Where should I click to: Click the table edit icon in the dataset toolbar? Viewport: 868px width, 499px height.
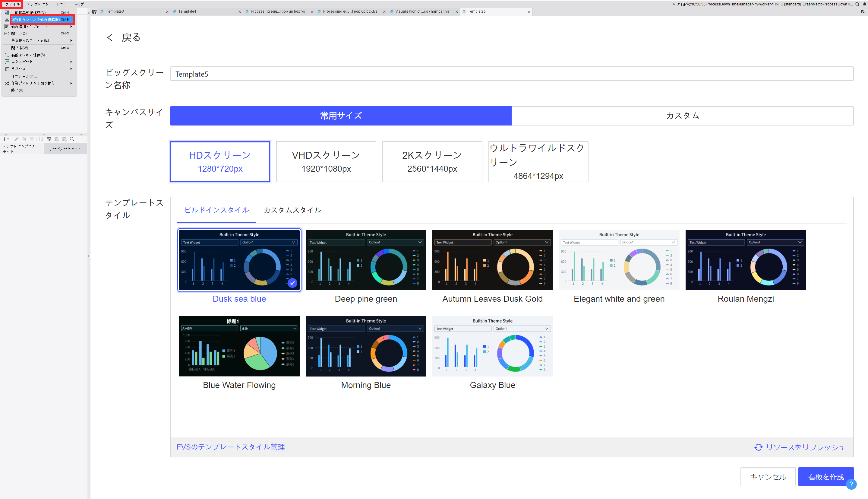[49, 139]
